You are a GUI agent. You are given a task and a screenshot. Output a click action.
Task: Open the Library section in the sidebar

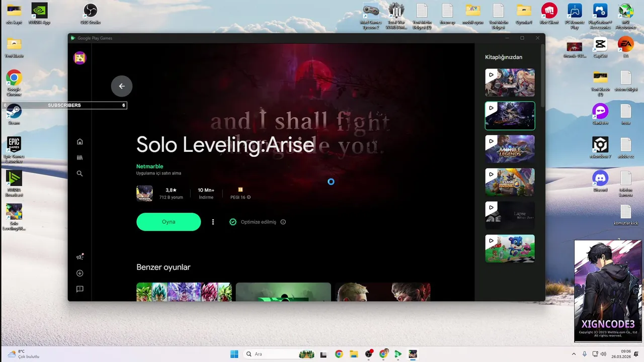click(x=79, y=157)
